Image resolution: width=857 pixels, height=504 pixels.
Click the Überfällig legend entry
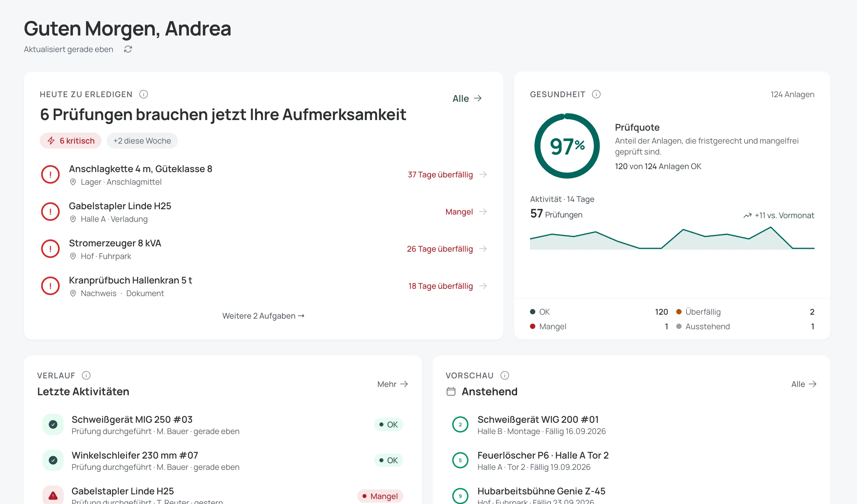(x=745, y=311)
